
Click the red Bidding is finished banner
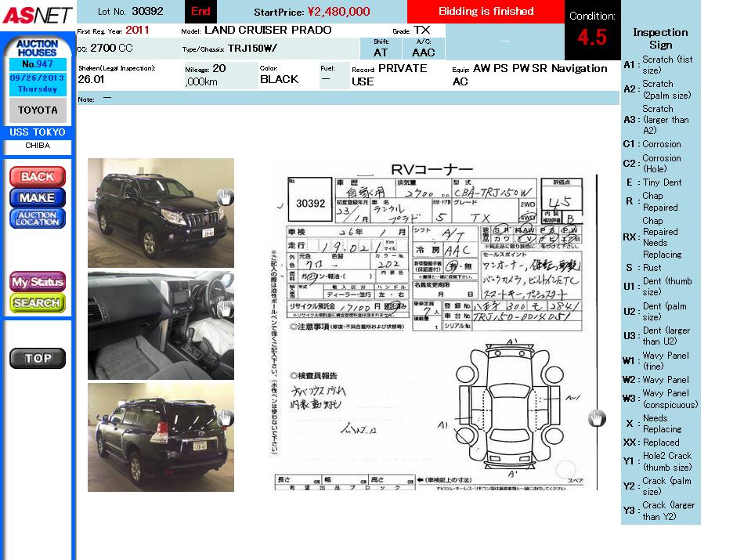coord(486,12)
